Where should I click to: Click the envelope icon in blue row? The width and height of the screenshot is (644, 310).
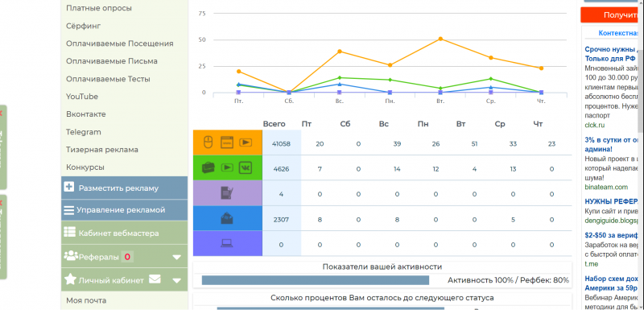click(227, 218)
